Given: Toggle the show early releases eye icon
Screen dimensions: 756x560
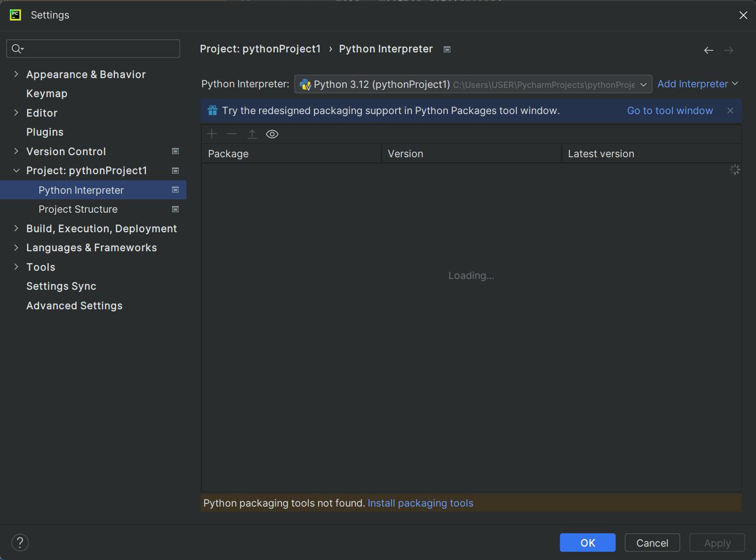Looking at the screenshot, I should [272, 134].
